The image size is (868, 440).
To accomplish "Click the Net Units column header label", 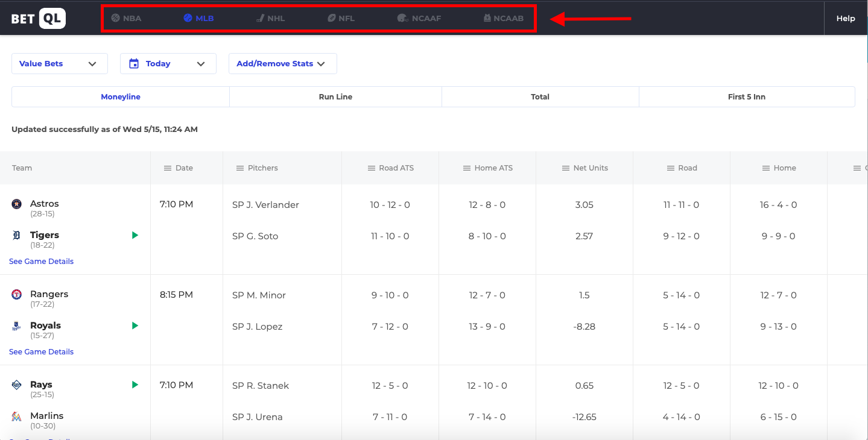I will (591, 168).
